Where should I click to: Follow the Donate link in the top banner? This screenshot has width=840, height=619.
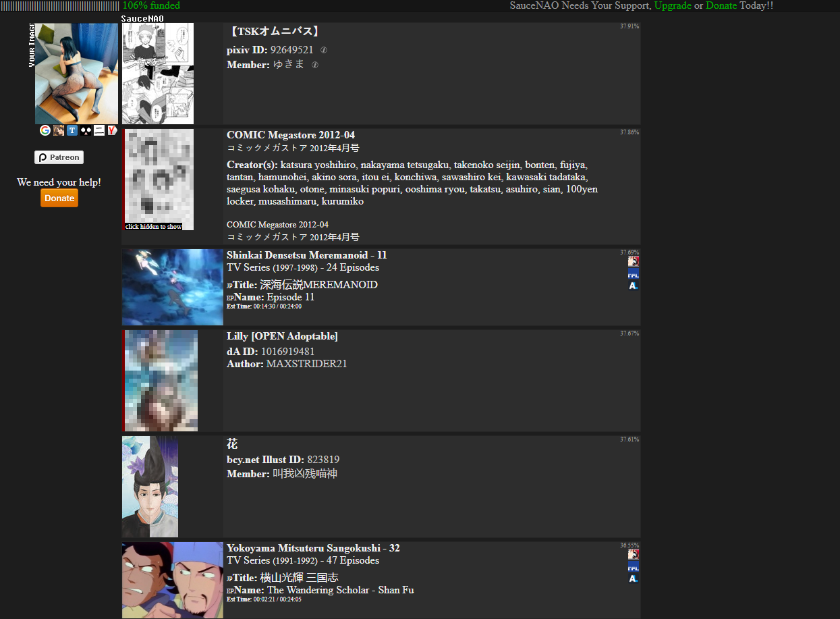(x=721, y=5)
